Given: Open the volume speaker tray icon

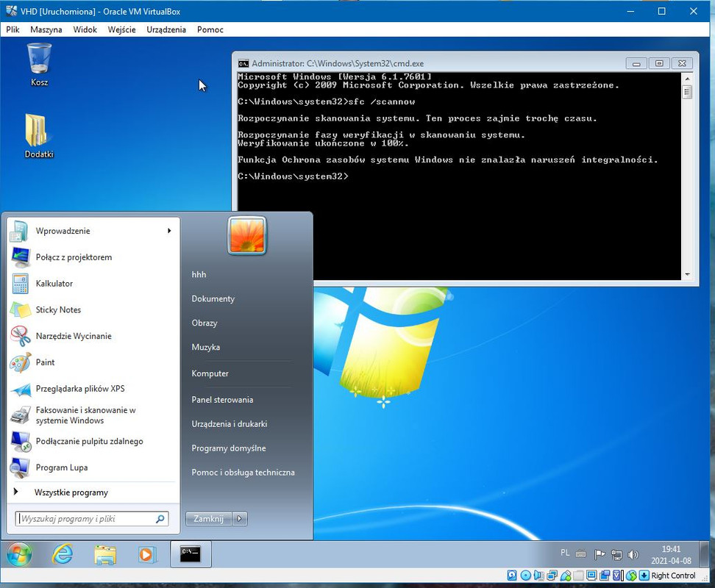Looking at the screenshot, I should click(x=633, y=554).
